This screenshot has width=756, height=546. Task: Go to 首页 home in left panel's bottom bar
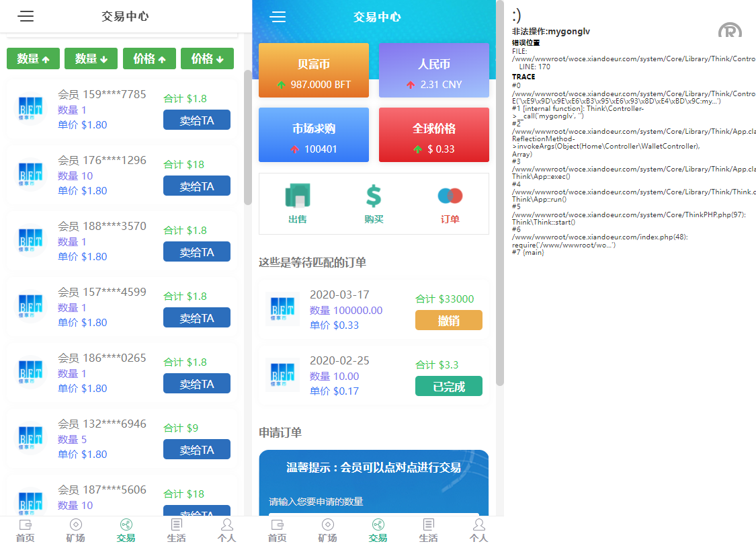click(x=26, y=530)
